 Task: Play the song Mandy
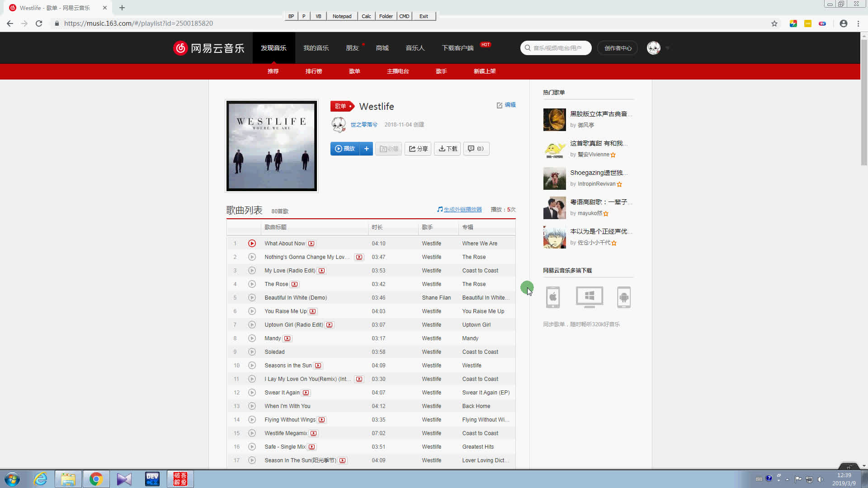tap(252, 338)
